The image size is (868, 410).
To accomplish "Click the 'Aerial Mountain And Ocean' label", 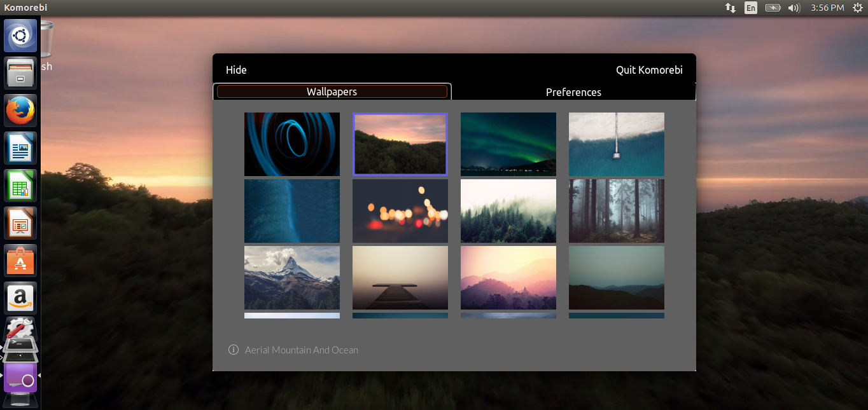I will 302,350.
